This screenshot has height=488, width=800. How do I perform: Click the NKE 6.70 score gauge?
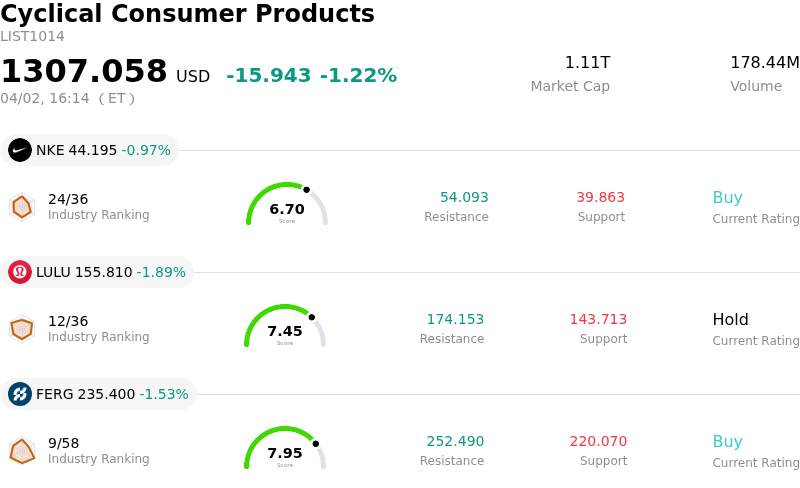tap(287, 205)
